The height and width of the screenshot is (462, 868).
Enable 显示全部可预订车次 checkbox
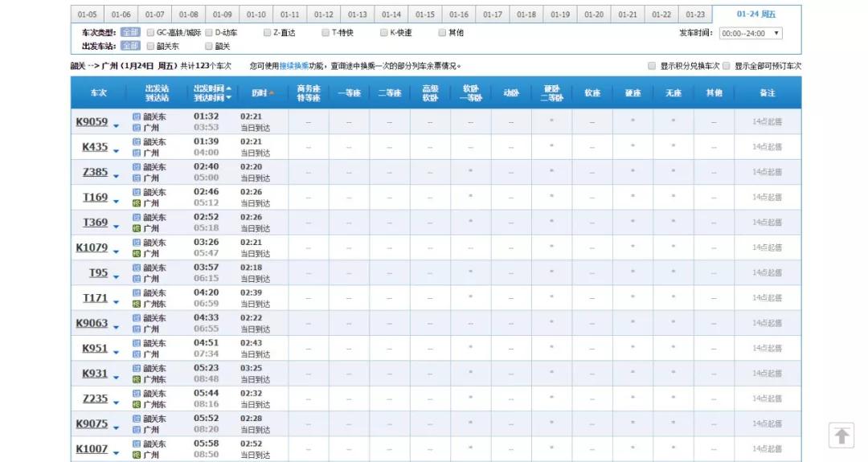(x=727, y=66)
